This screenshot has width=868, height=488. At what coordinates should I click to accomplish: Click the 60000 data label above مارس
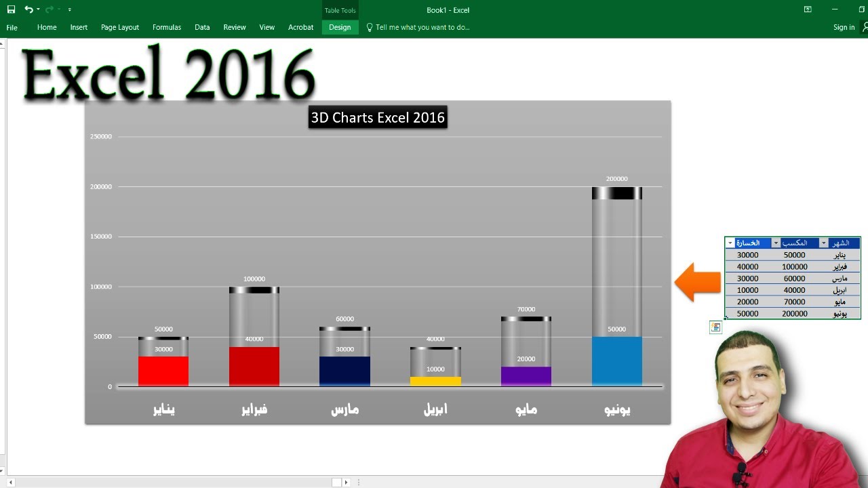tap(344, 319)
